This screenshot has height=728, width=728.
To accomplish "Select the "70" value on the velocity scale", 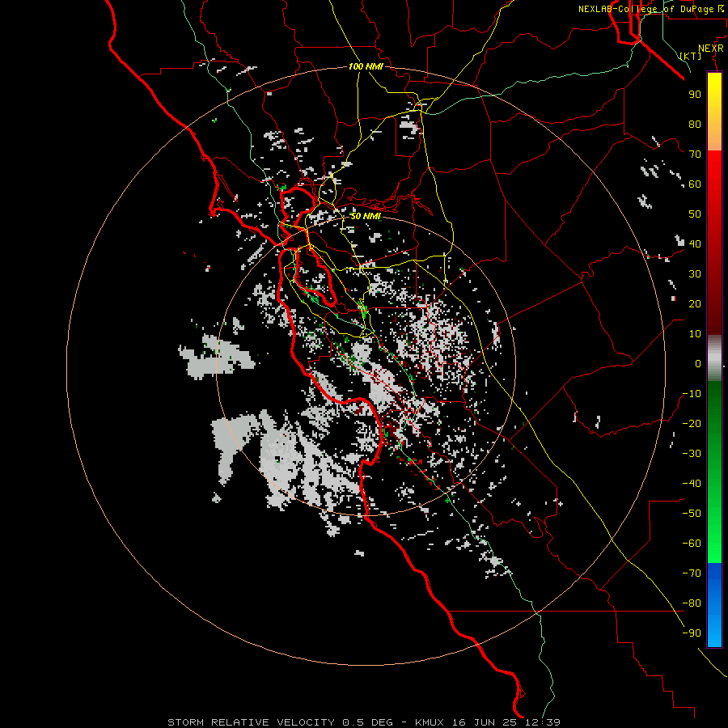I will [x=695, y=154].
